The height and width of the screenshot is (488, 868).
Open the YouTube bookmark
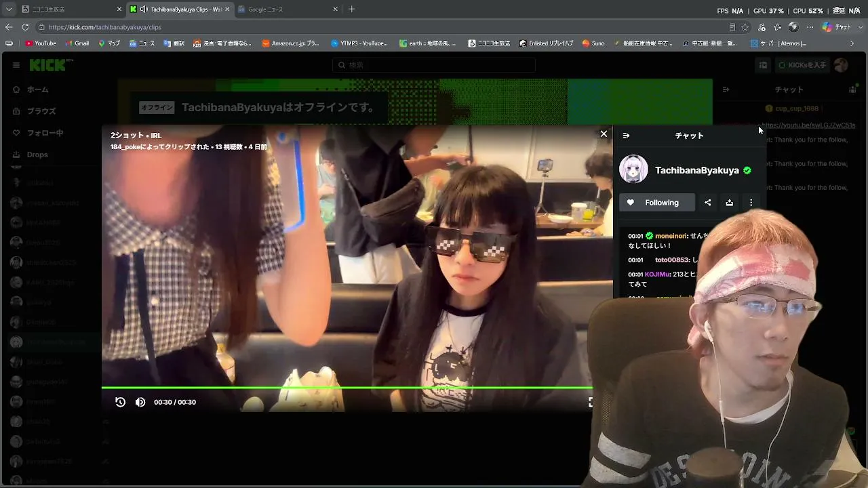[x=41, y=43]
